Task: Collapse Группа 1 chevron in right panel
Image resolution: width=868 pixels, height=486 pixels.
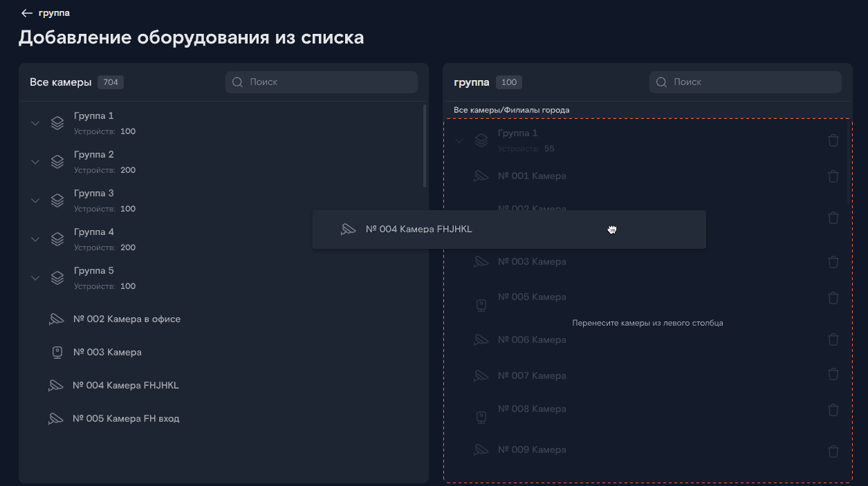Action: coord(459,140)
